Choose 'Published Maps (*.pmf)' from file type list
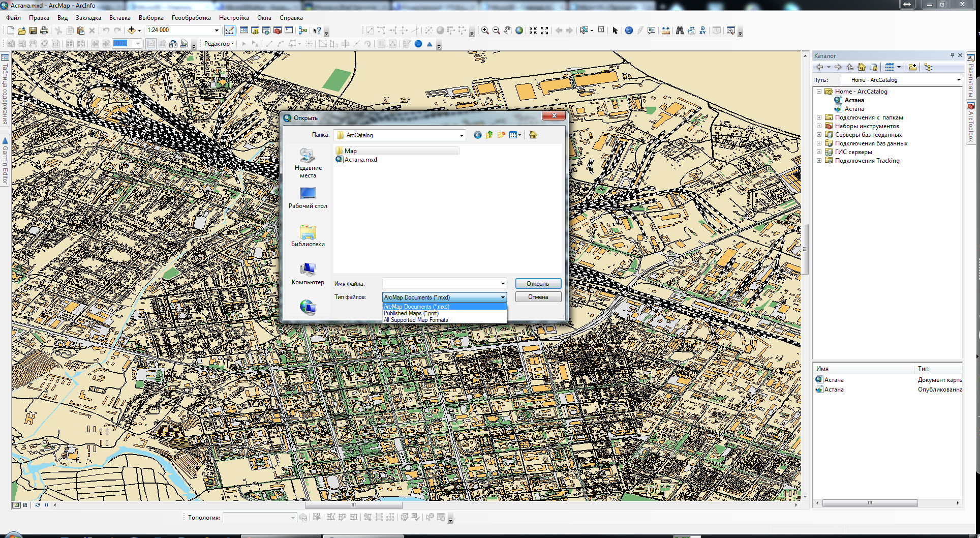This screenshot has height=538, width=980. [411, 313]
